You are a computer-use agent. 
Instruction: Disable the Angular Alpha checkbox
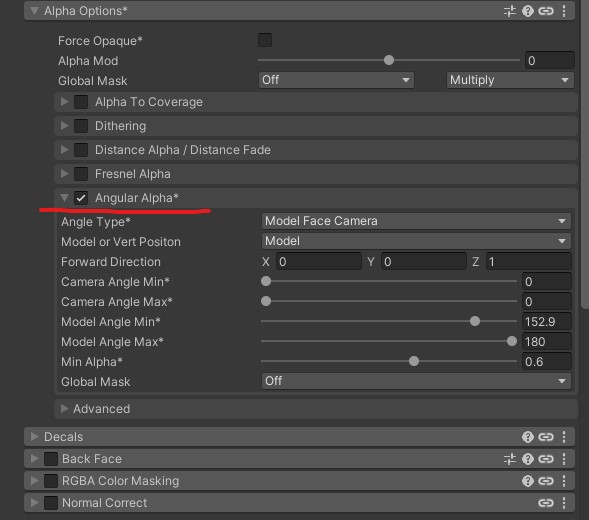click(x=81, y=198)
